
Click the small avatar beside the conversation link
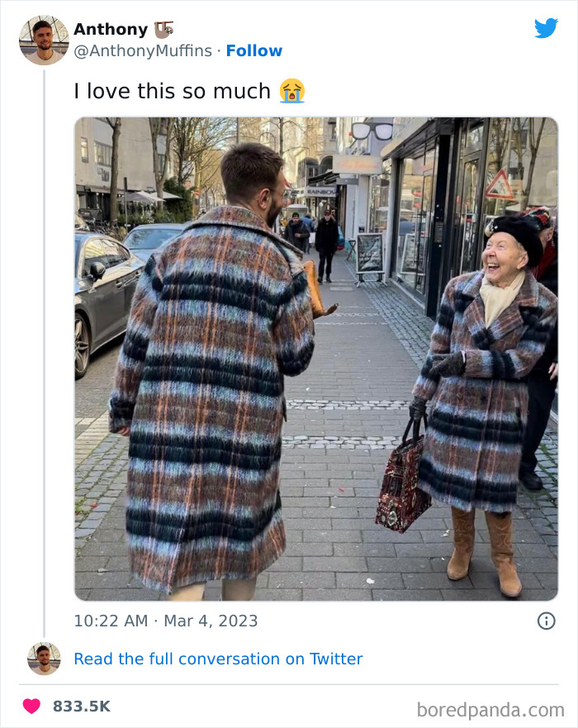tap(43, 659)
